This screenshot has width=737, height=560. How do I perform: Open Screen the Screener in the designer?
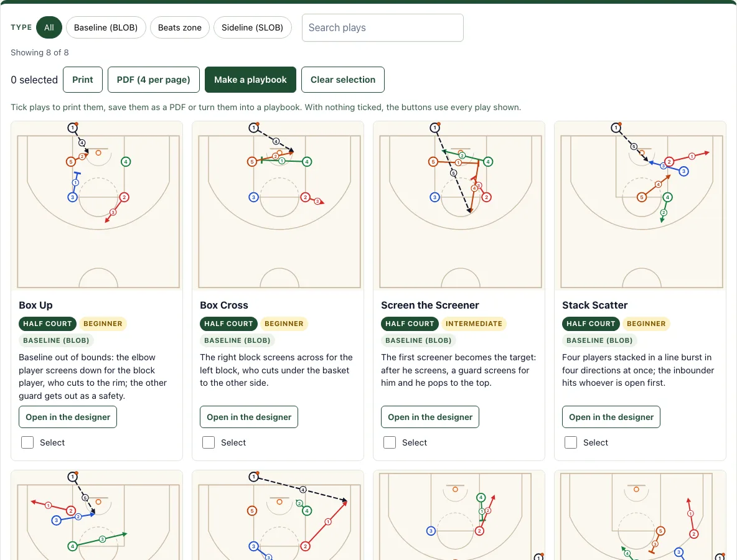(x=430, y=417)
